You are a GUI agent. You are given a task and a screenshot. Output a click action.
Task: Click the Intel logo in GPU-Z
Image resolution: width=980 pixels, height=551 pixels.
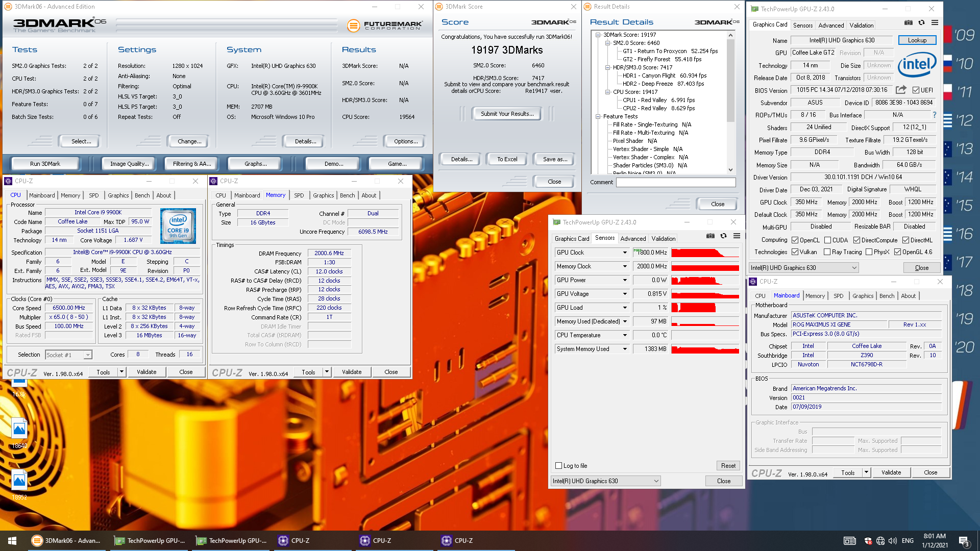point(917,65)
